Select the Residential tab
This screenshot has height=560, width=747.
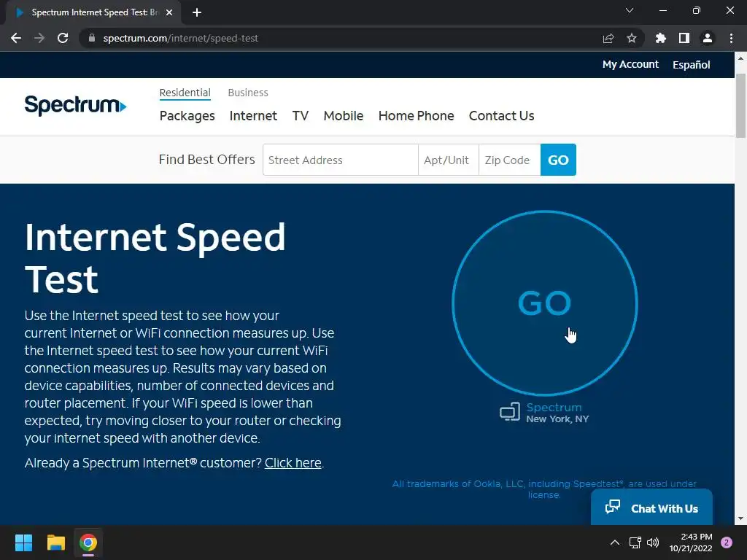click(185, 93)
